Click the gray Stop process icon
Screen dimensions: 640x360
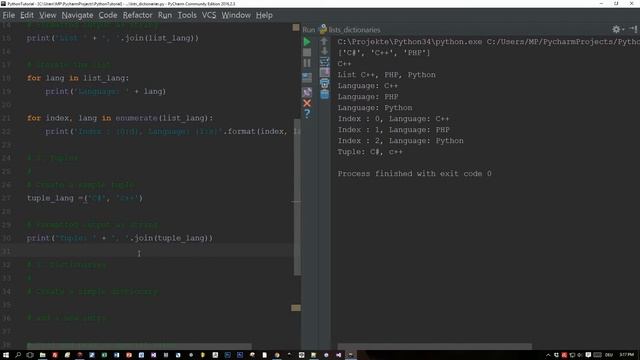(307, 52)
